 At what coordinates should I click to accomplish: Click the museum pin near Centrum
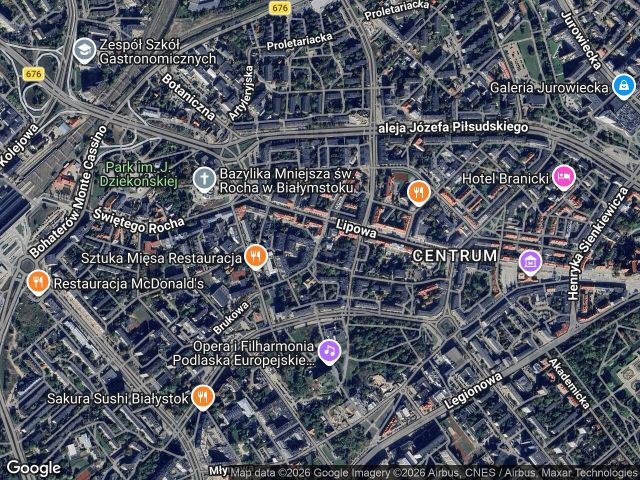click(x=530, y=262)
